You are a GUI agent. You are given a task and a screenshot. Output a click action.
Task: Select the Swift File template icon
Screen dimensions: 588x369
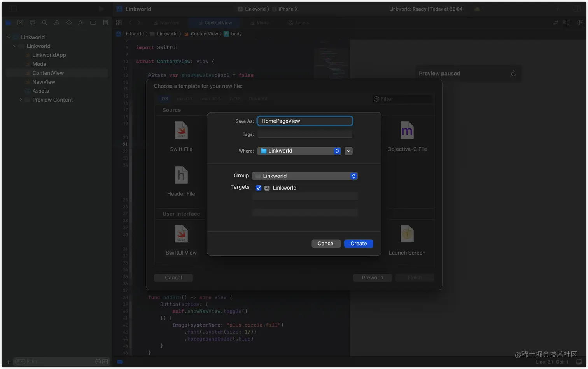pos(181,130)
